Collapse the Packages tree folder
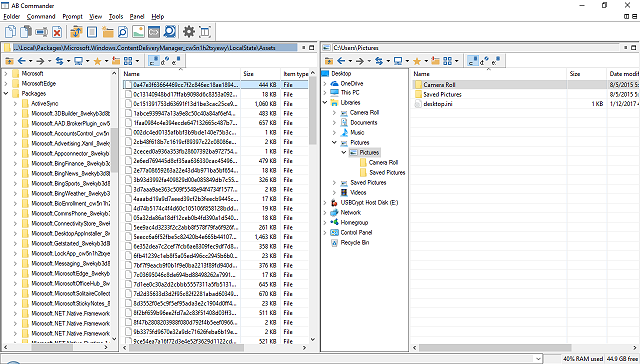Viewport: 640px width, 364px height. pyautogui.click(x=6, y=93)
